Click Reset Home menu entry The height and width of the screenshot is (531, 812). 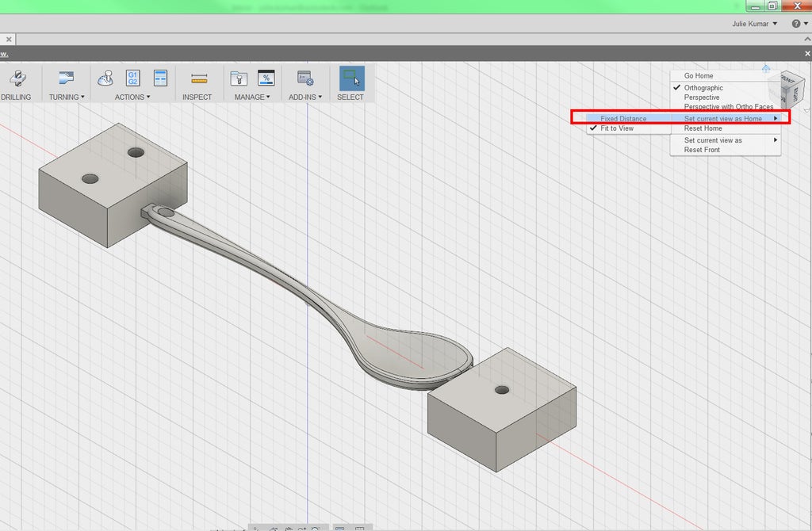pyautogui.click(x=703, y=128)
